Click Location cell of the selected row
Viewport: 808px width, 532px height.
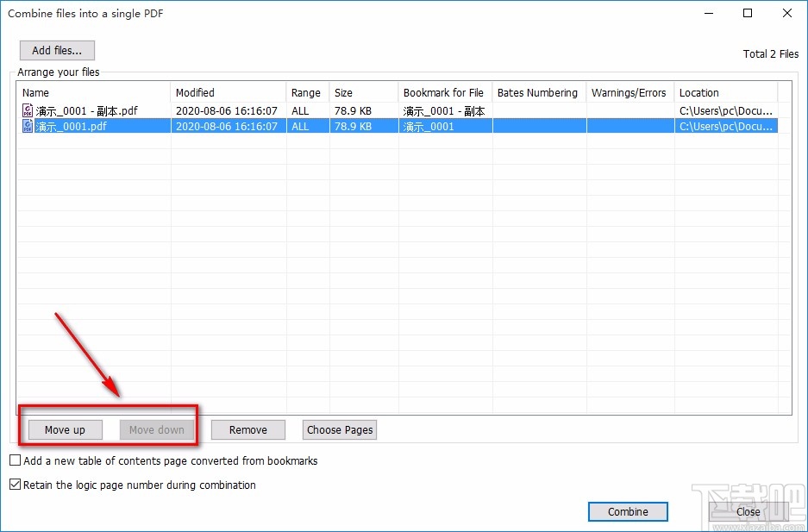click(x=725, y=126)
